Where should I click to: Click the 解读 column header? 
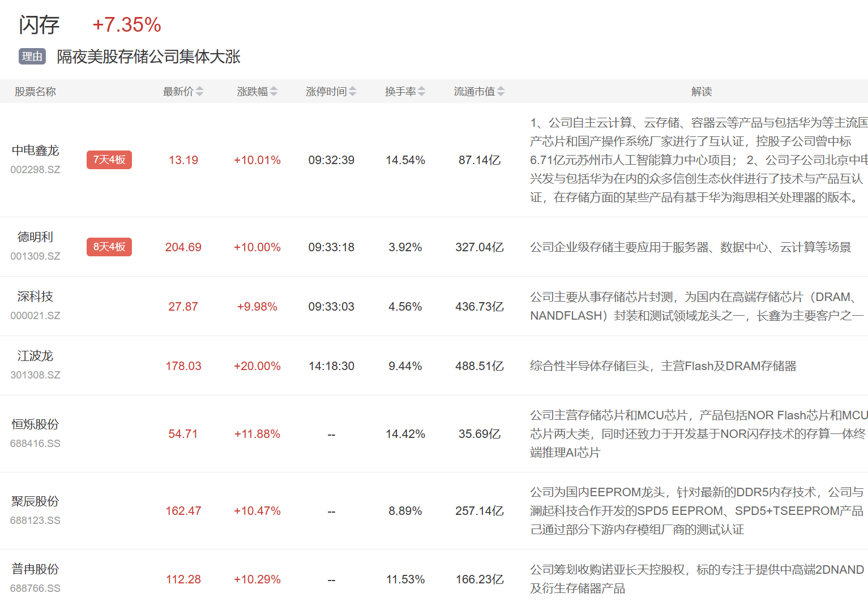[701, 92]
